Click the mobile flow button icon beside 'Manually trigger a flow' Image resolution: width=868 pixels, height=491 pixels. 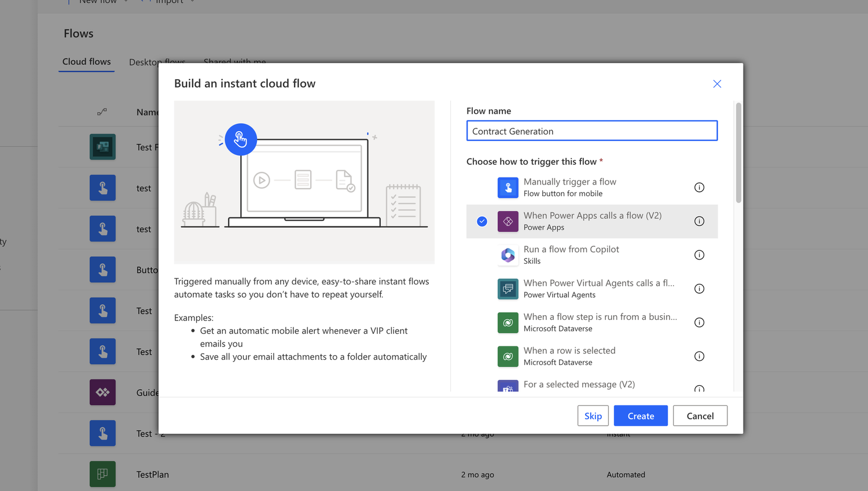point(507,187)
